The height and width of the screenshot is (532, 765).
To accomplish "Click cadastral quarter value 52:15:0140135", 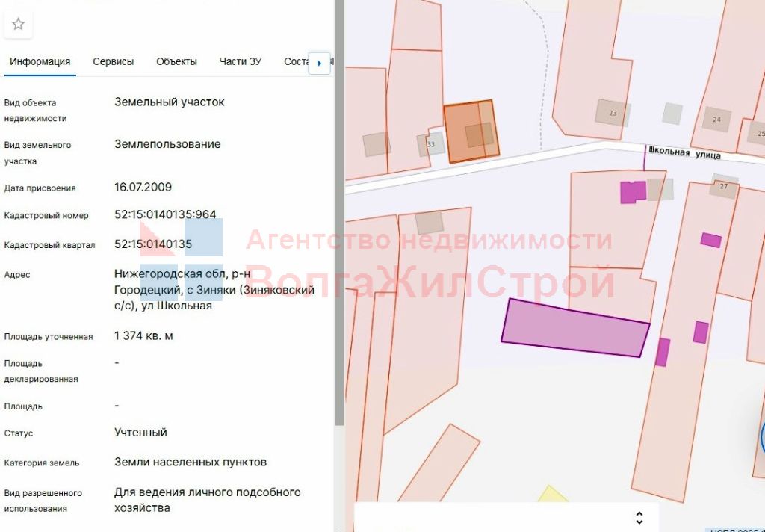I will [153, 244].
